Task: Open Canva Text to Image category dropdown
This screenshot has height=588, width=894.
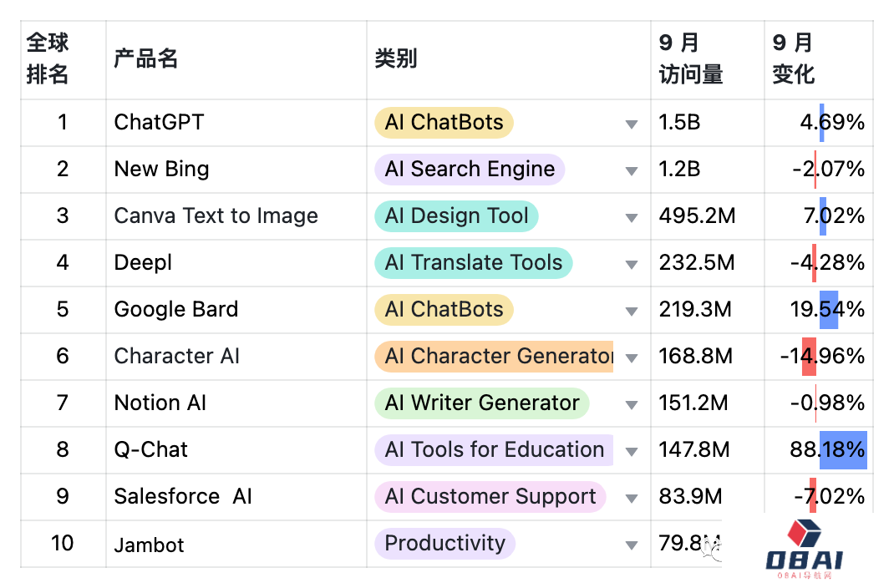Action: (632, 218)
